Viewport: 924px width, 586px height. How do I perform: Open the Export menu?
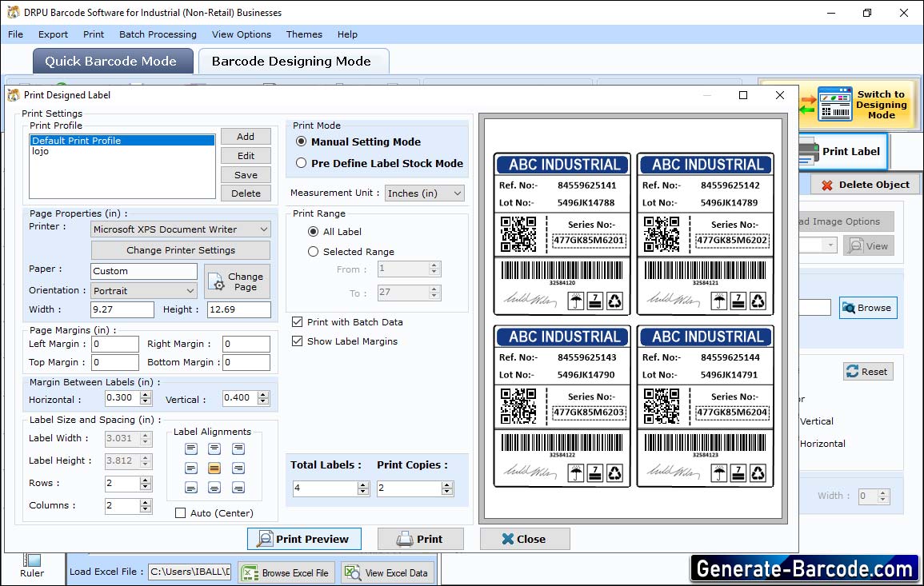(x=53, y=34)
